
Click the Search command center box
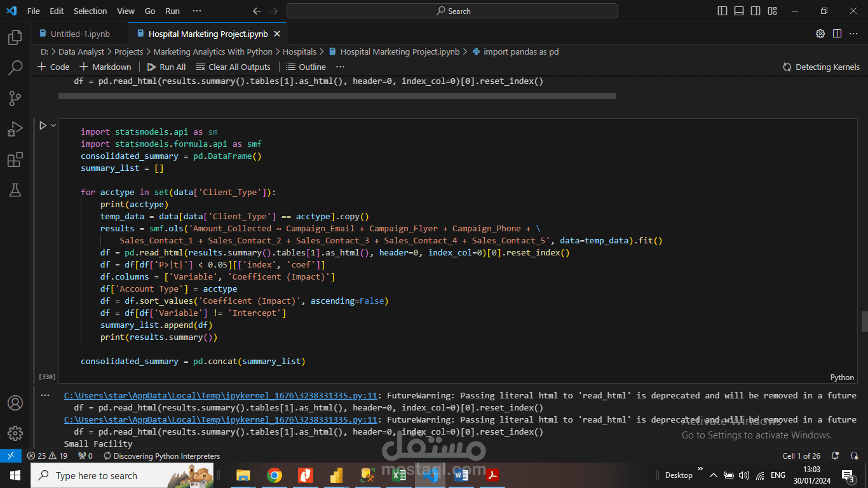452,11
